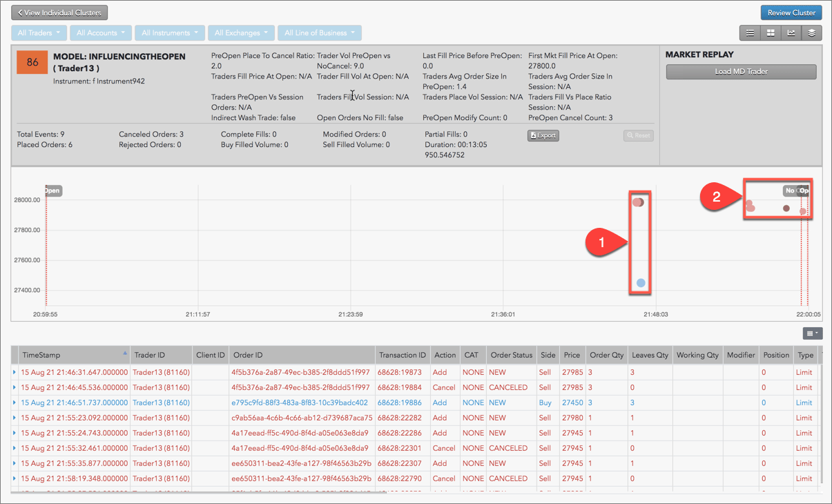The image size is (832, 504).
Task: Open the All Accounts filter dropdown
Action: pyautogui.click(x=101, y=32)
